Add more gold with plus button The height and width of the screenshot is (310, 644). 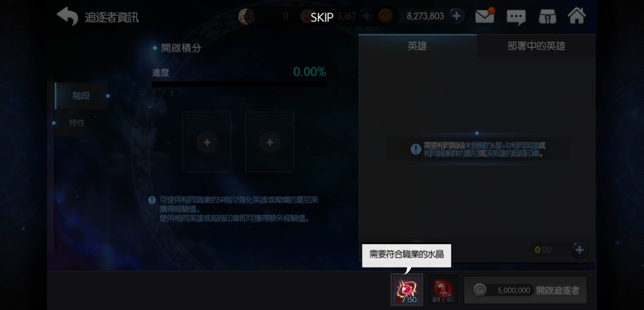tap(456, 16)
